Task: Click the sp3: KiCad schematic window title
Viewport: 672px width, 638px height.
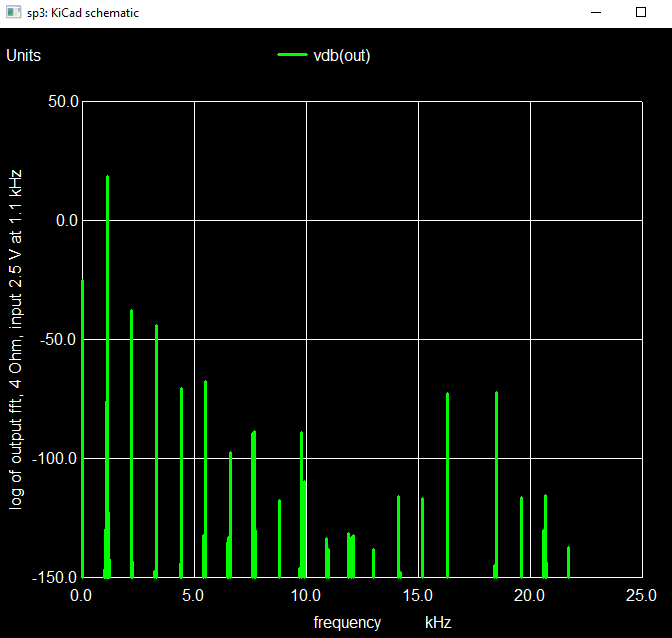Action: coord(83,13)
